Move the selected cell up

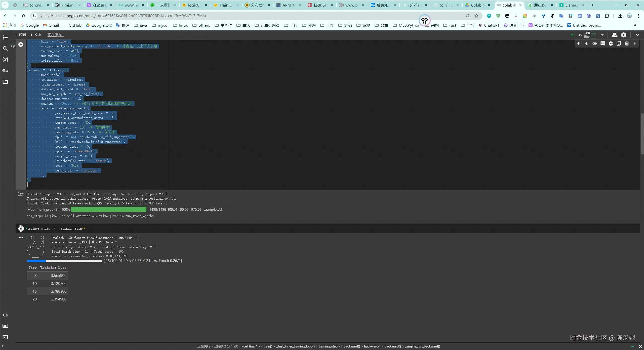click(x=579, y=43)
